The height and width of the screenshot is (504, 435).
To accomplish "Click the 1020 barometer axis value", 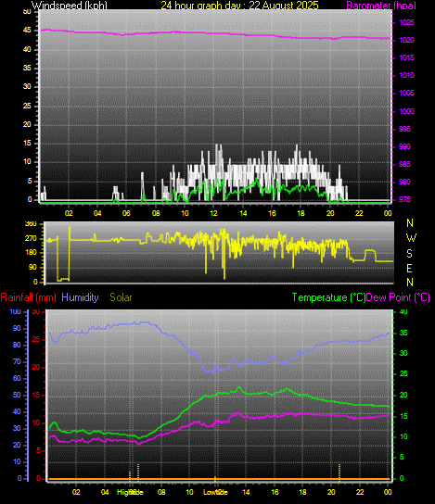I will [x=406, y=40].
